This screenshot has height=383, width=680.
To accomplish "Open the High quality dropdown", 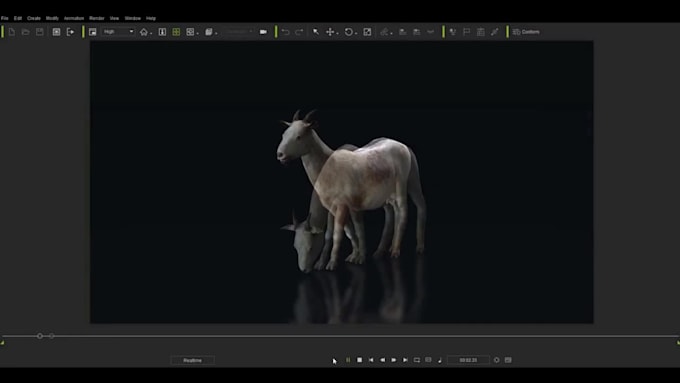I will coord(118,32).
